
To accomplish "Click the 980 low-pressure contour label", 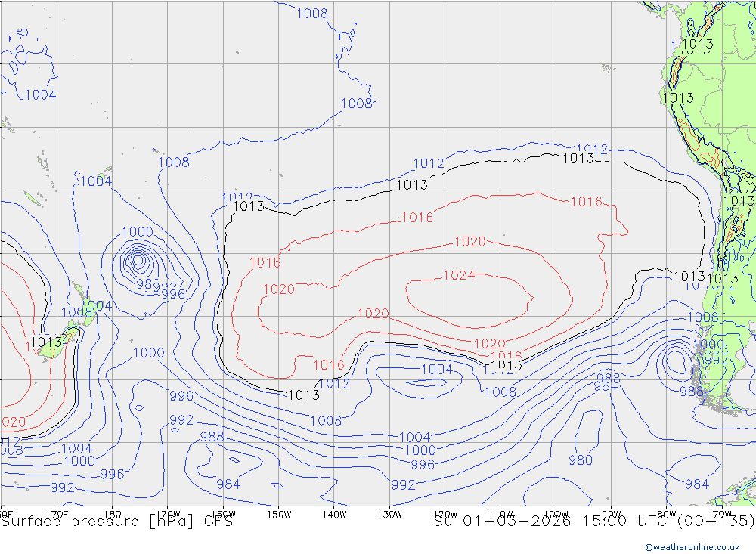I will click(x=581, y=460).
